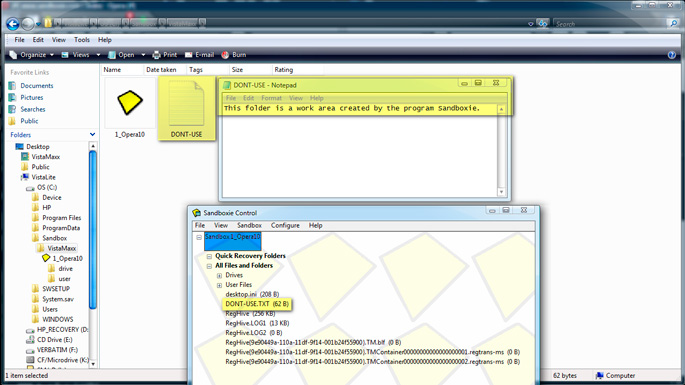Select RegHive.LOG1 (13 KB) entry
The height and width of the screenshot is (385, 685).
tap(257, 323)
